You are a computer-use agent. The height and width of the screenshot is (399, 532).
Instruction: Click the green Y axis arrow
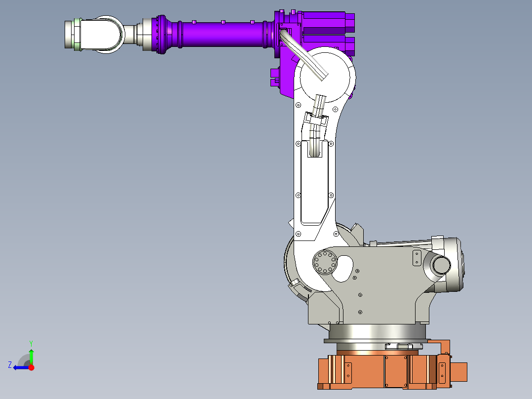click(31, 353)
